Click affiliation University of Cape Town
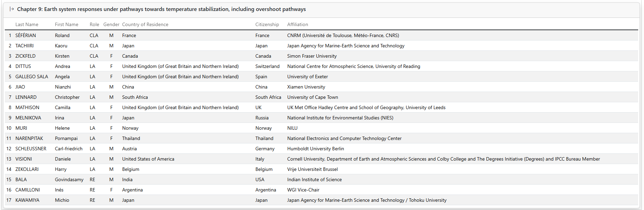The image size is (644, 210). 313,97
